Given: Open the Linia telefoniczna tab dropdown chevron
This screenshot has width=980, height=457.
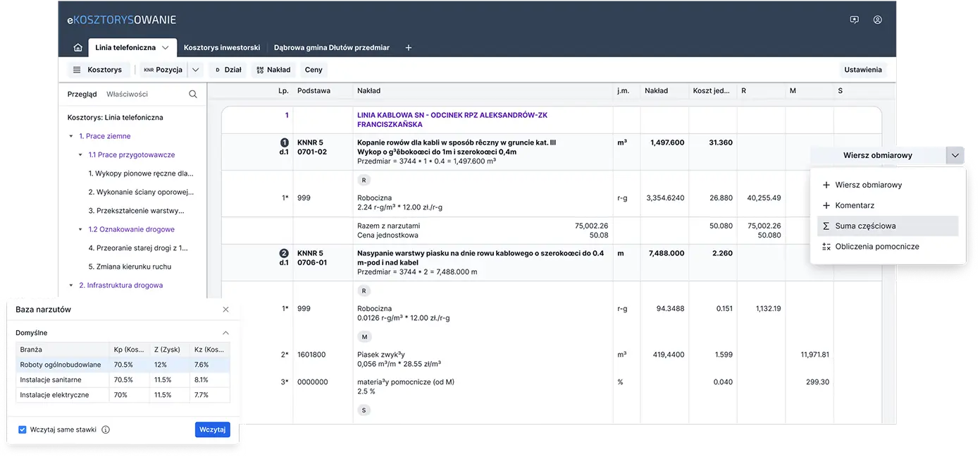Looking at the screenshot, I should pyautogui.click(x=166, y=48).
